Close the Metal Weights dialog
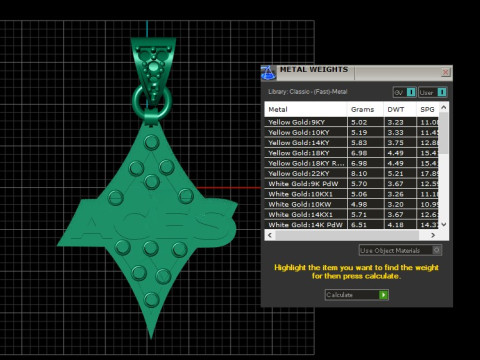The image size is (480, 360). tap(446, 72)
